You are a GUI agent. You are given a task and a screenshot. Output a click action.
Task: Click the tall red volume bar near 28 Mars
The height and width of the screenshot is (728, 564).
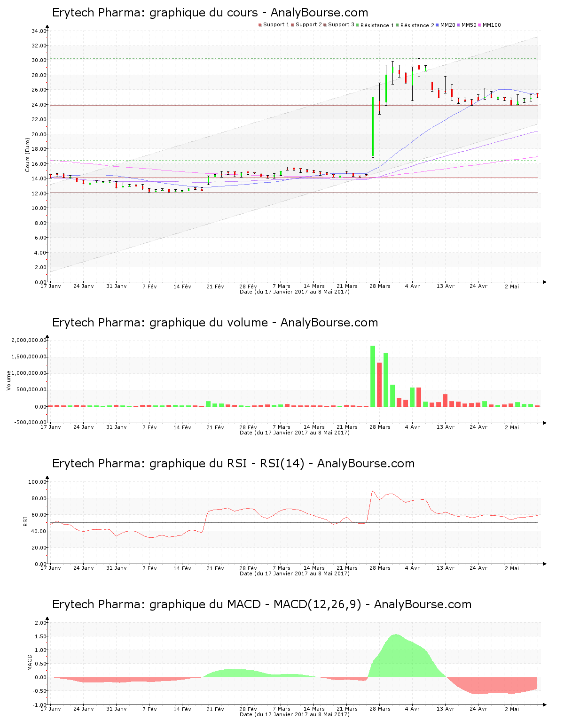[379, 385]
